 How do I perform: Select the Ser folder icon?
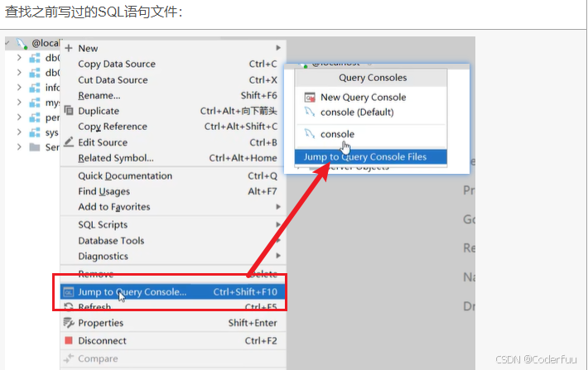coord(35,147)
